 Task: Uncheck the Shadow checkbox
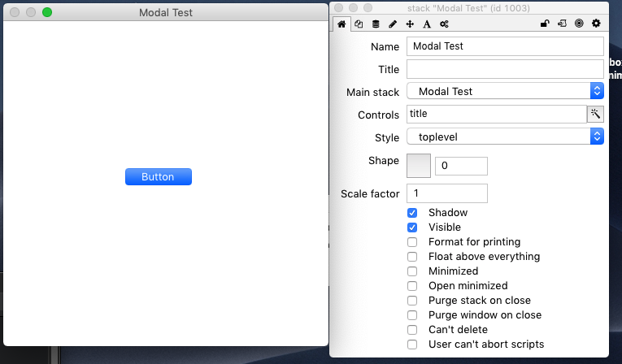click(412, 213)
